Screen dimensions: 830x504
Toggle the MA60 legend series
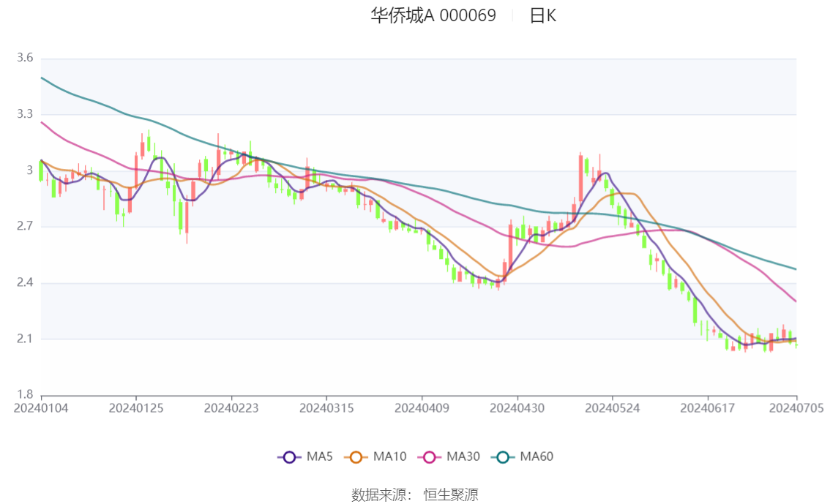pyautogui.click(x=523, y=457)
